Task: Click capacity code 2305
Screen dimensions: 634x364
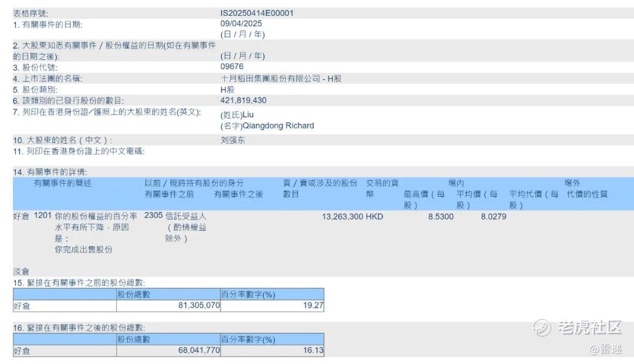Action: point(153,215)
